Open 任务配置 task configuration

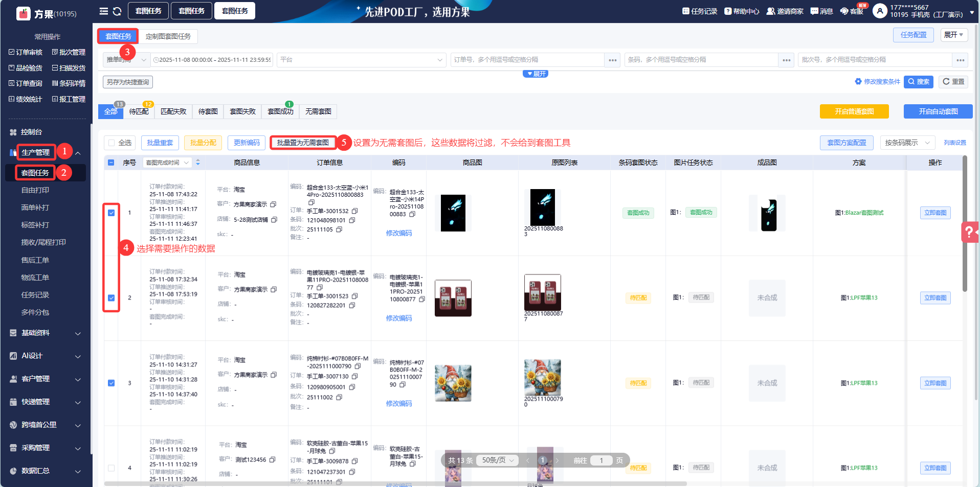[914, 35]
